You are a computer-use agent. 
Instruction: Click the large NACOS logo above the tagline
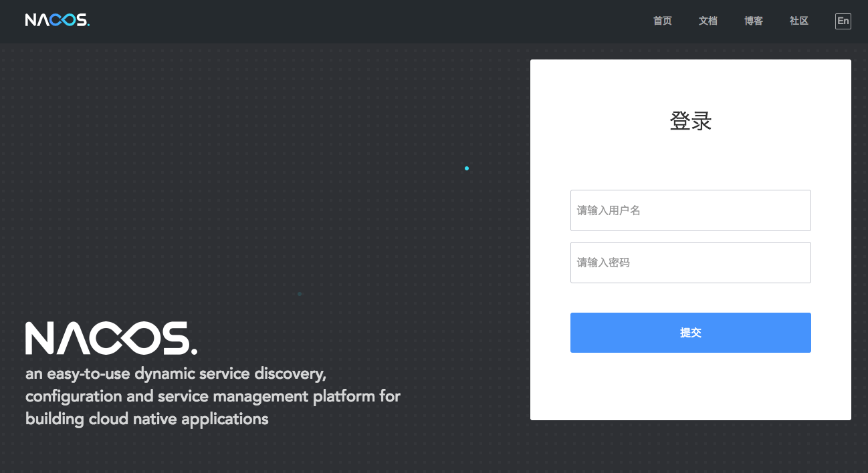[112, 338]
